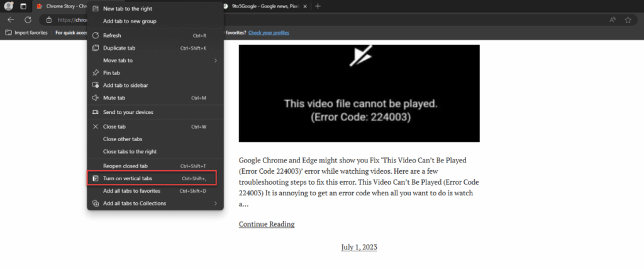644x269 pixels.
Task: Select Duplicate tab menu entry
Action: pyautogui.click(x=155, y=48)
